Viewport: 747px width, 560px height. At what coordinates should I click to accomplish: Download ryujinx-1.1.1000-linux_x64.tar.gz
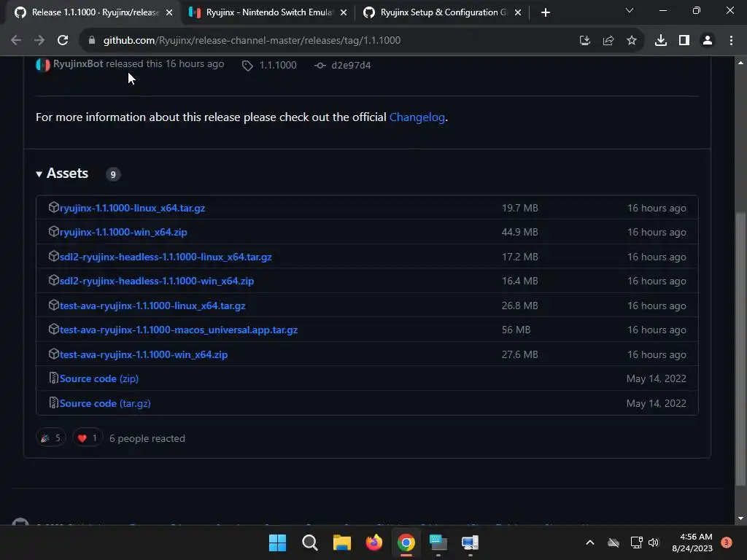(133, 208)
